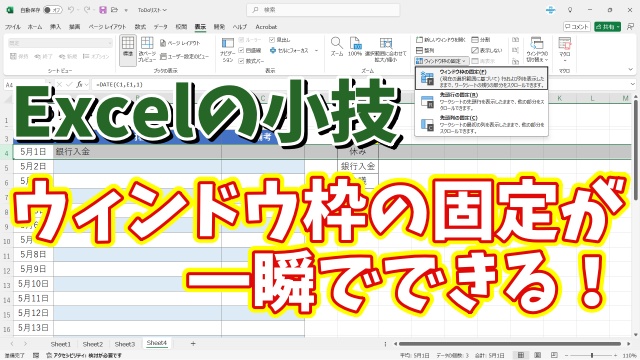
Task: Open the Page Layout ribbon tab
Action: point(107,27)
